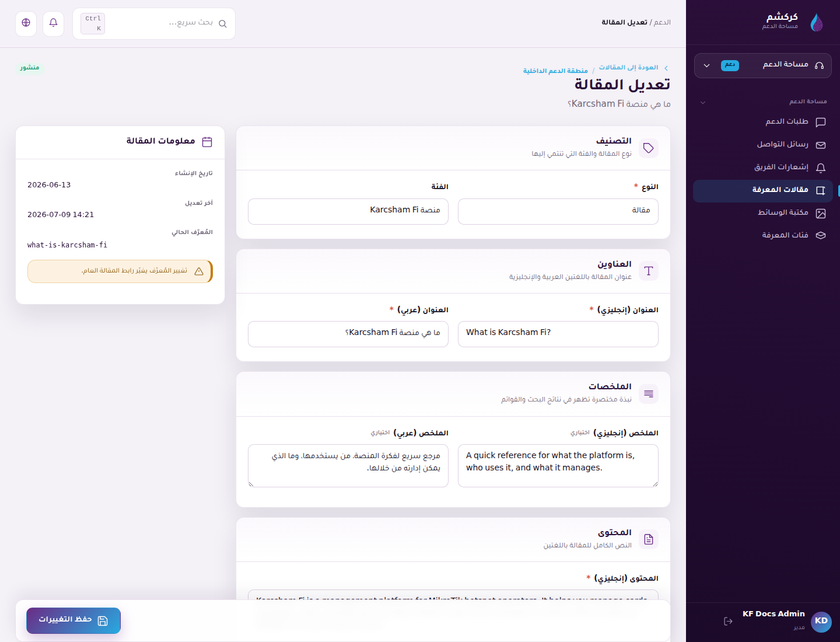Image resolution: width=840 pixels, height=642 pixels.
Task: Open the notifications bell in top bar
Action: (54, 23)
